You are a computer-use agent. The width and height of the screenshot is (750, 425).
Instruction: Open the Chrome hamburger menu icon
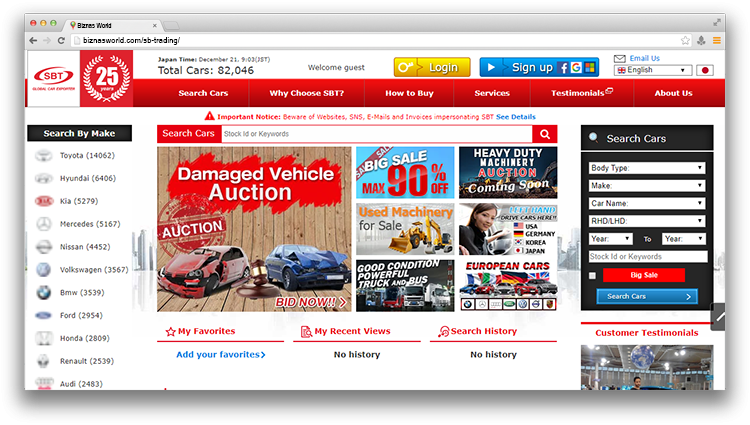click(717, 41)
